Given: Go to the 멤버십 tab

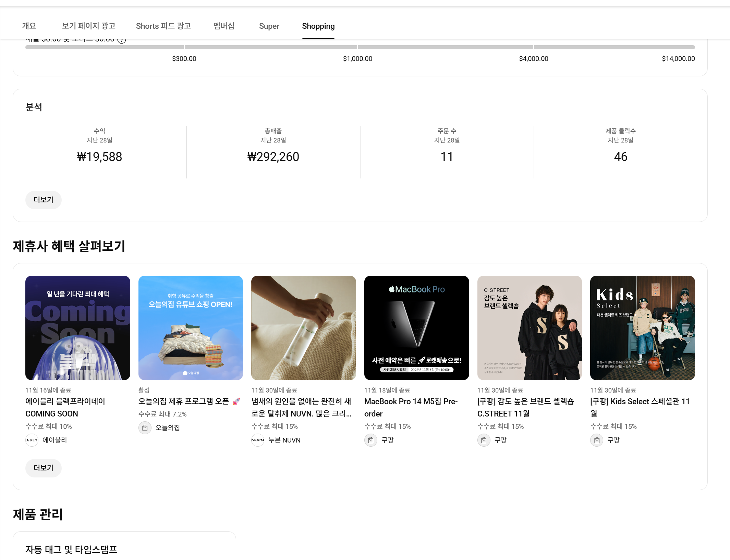Looking at the screenshot, I should (x=224, y=26).
